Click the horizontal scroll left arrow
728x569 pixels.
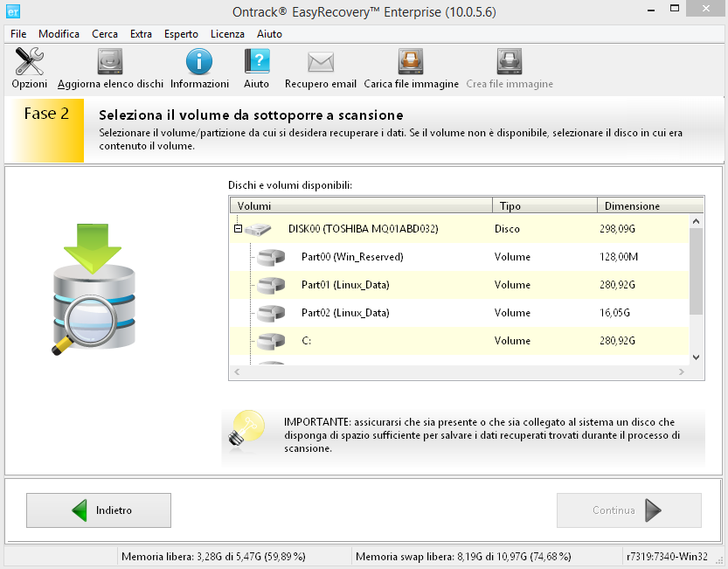(237, 371)
